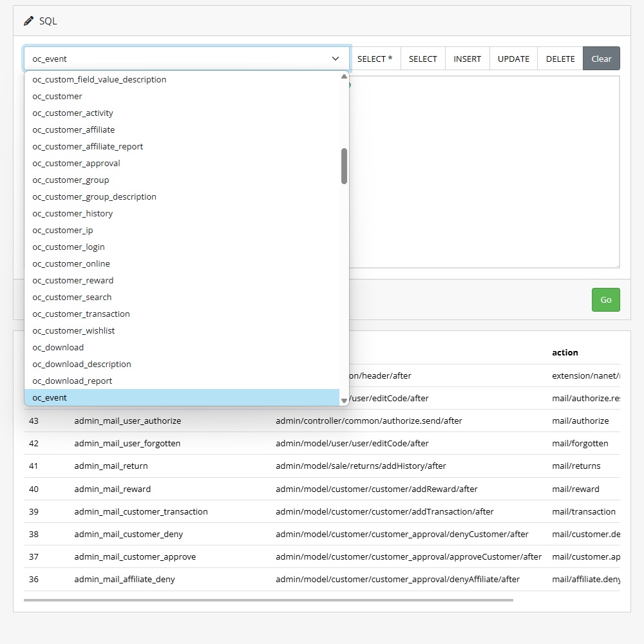Click the dropdown list scroll-down arrow

click(344, 401)
